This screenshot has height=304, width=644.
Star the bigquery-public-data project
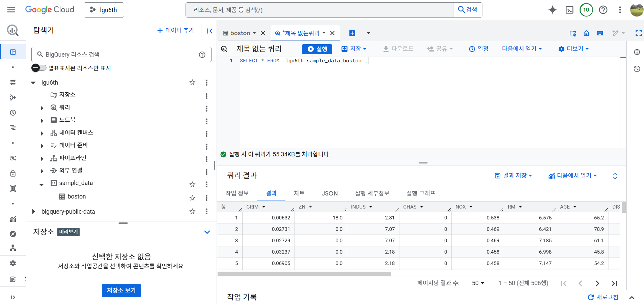tap(192, 211)
